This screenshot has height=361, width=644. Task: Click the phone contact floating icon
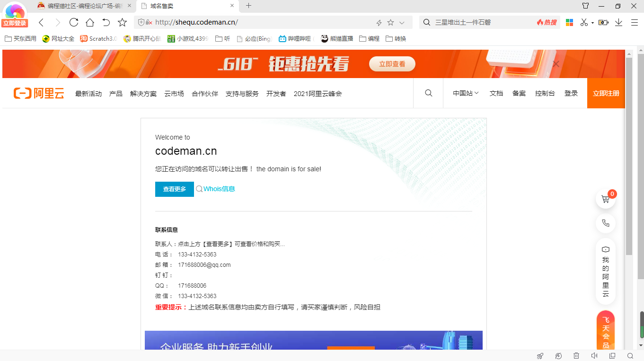point(606,223)
